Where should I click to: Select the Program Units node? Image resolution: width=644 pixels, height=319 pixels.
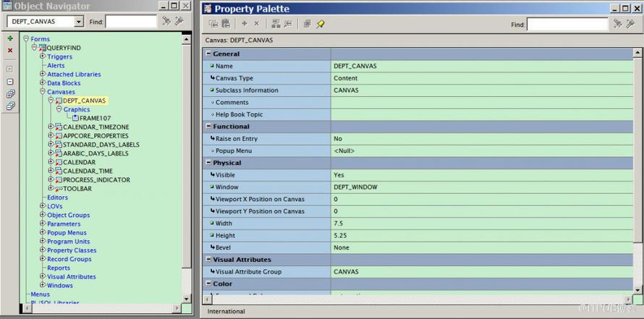point(68,242)
